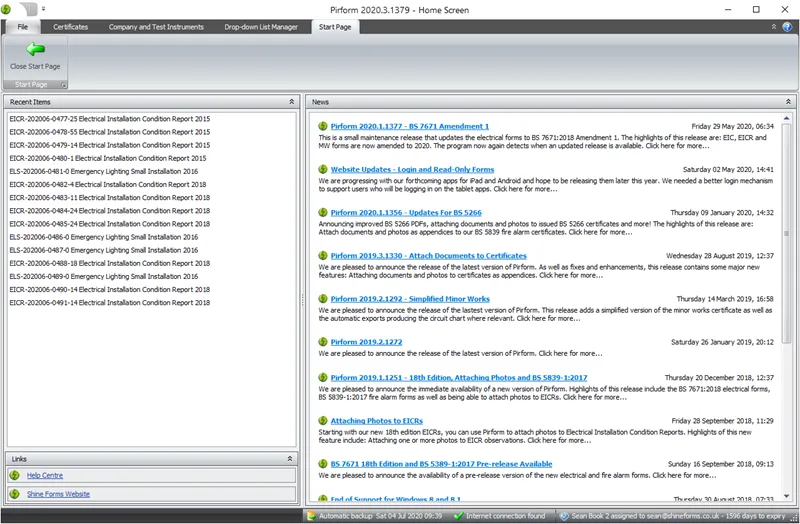
Task: Open recent item EICR-202006-0477-25
Action: pos(109,119)
